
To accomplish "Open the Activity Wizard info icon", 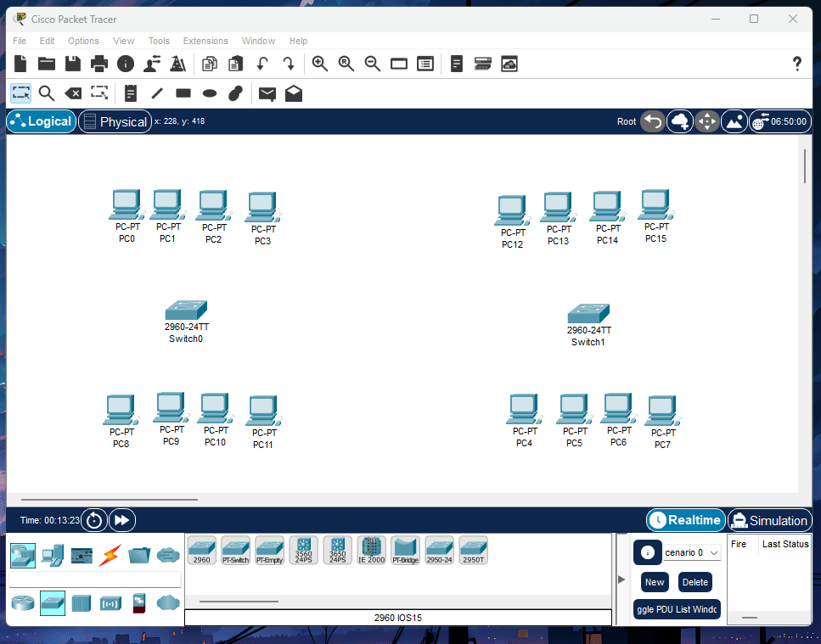I will pos(126,64).
